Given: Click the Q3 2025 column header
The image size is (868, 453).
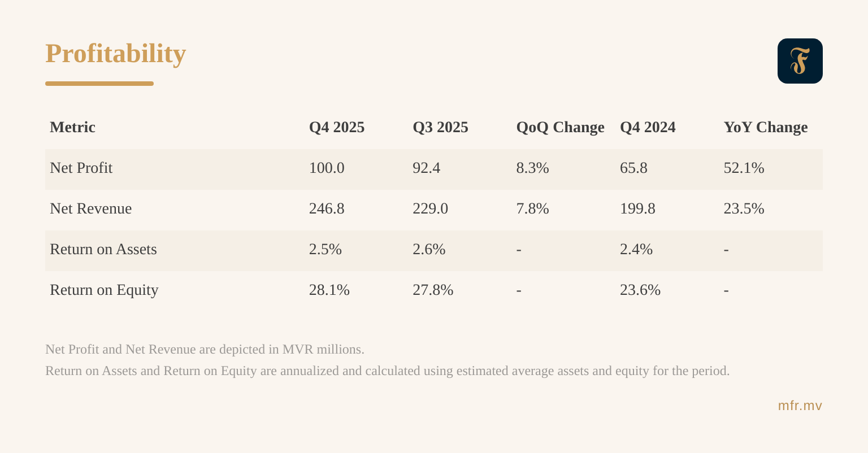Looking at the screenshot, I should click(440, 127).
